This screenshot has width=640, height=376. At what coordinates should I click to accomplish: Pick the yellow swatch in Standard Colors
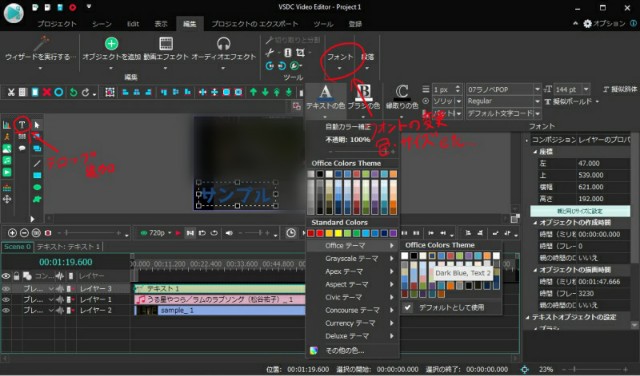click(338, 233)
